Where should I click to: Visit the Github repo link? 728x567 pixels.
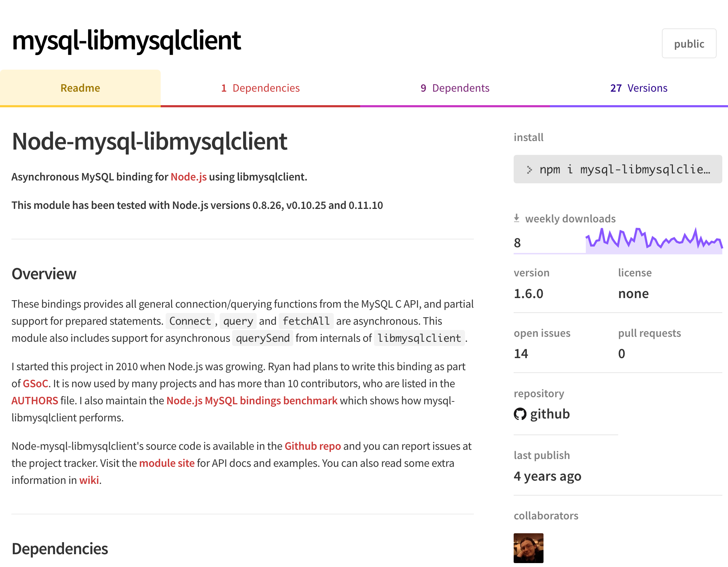pyautogui.click(x=312, y=446)
